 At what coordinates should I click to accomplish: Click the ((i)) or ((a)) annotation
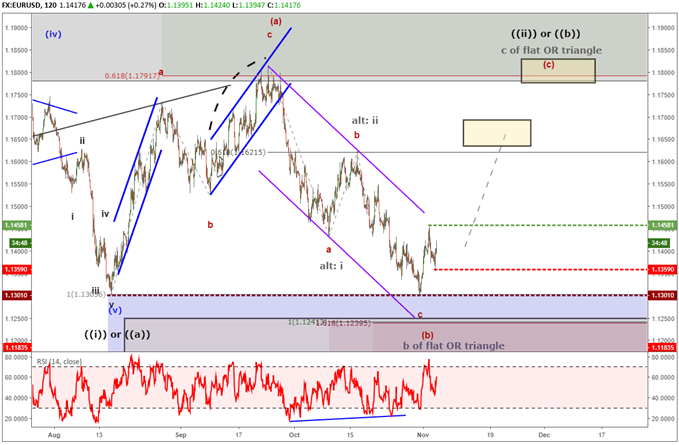tap(117, 335)
